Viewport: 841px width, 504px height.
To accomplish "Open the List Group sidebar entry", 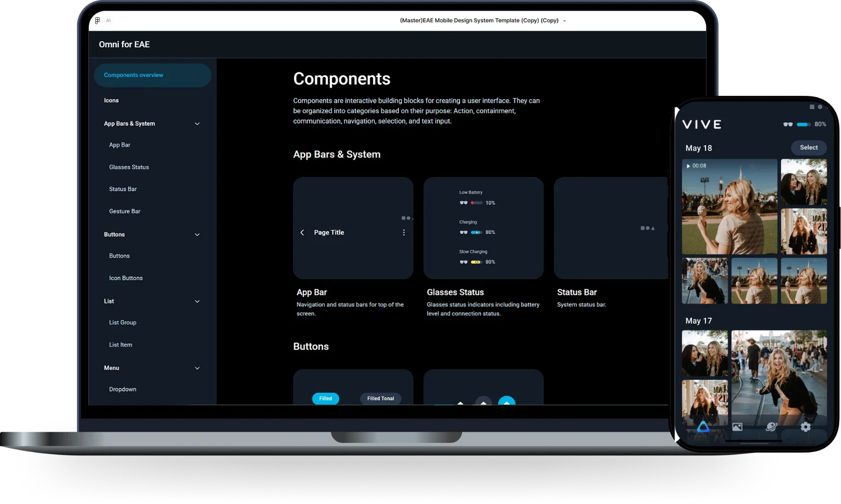I will pos(123,323).
